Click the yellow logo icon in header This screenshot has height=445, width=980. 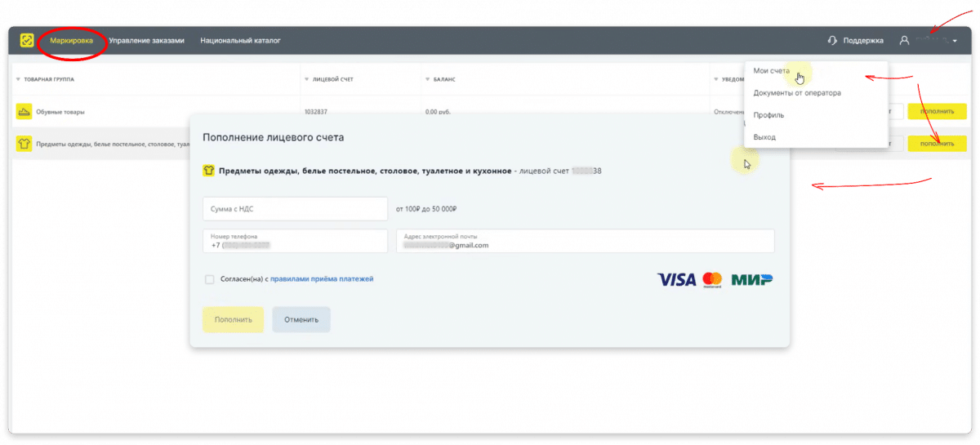coord(28,40)
